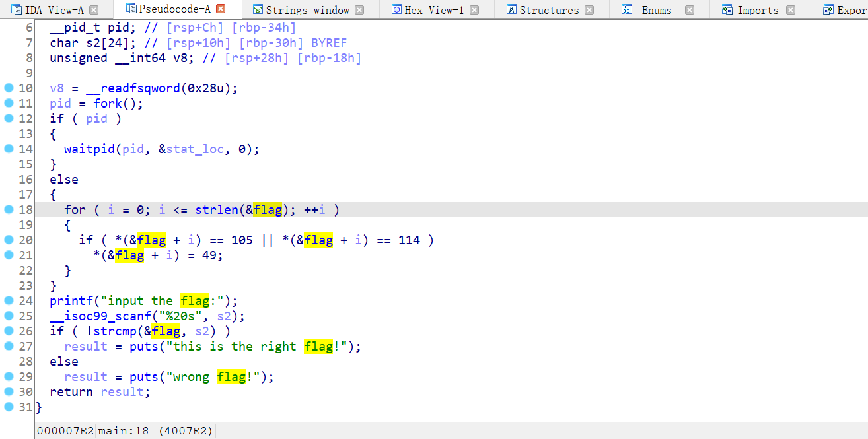Click the Pseudocode-A tab page icon
Viewport: 868px width, 439px height.
(x=130, y=9)
